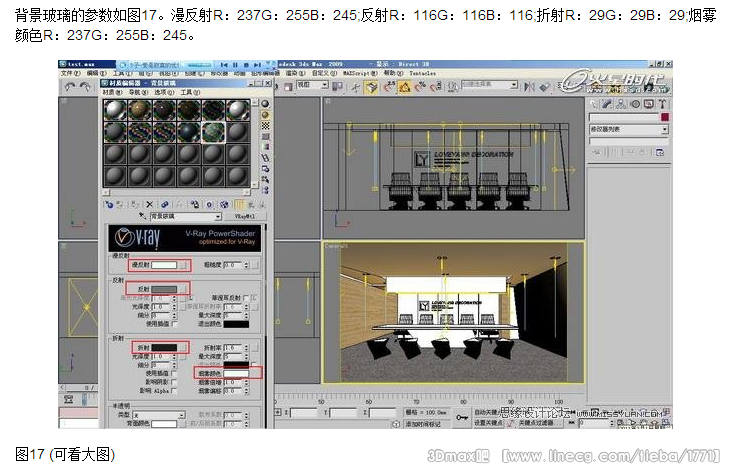Click the Undo arrow in main toolbar
The height and width of the screenshot is (473, 749).
70,87
